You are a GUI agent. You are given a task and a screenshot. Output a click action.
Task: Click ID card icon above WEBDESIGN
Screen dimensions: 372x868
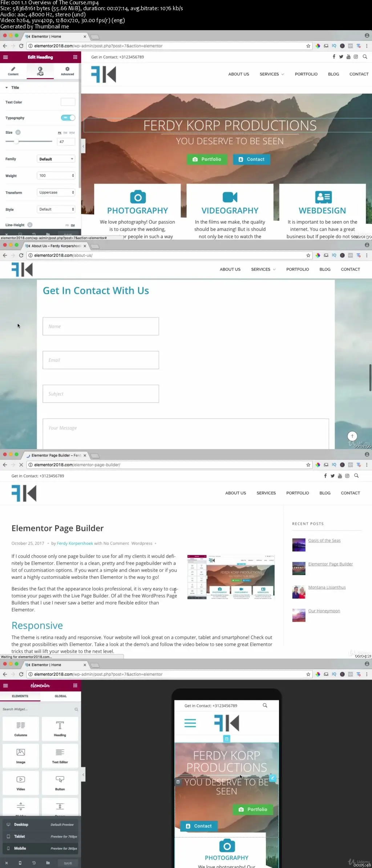323,197
